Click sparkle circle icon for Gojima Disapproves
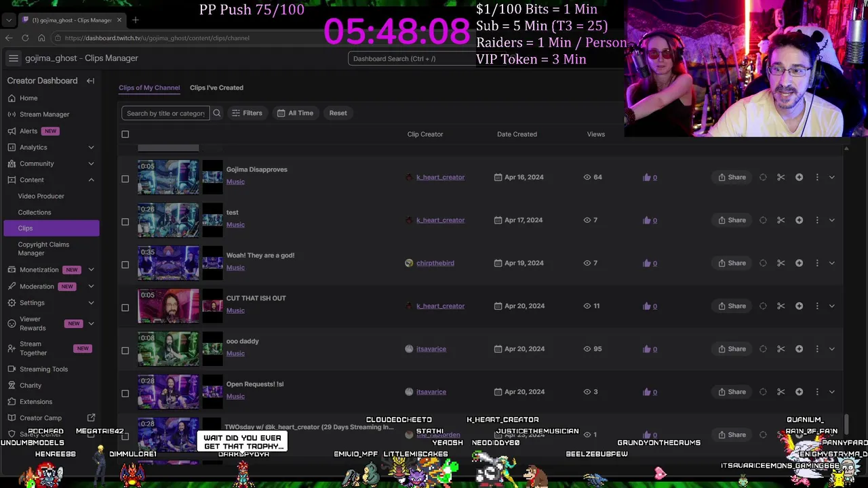This screenshot has height=488, width=868. coord(799,177)
